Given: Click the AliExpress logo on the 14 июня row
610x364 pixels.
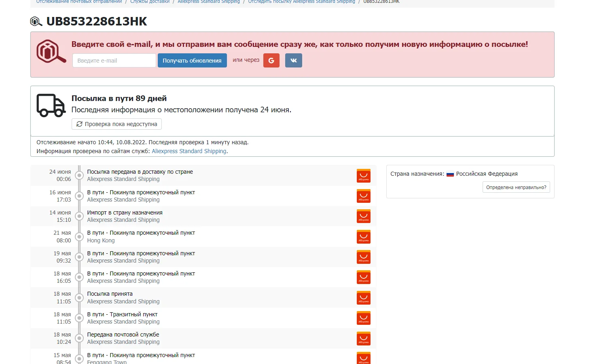Looking at the screenshot, I should (x=364, y=216).
